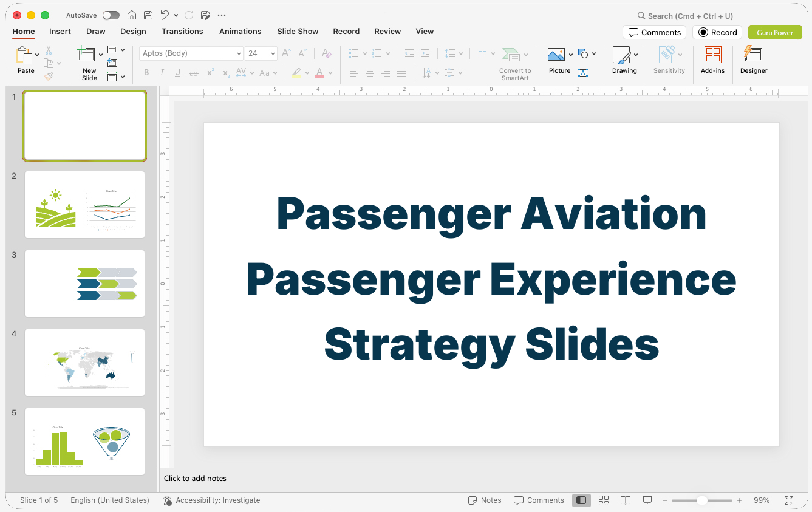Screen dimensions: 812x512
Task: Toggle Underline formatting
Action: coord(177,73)
